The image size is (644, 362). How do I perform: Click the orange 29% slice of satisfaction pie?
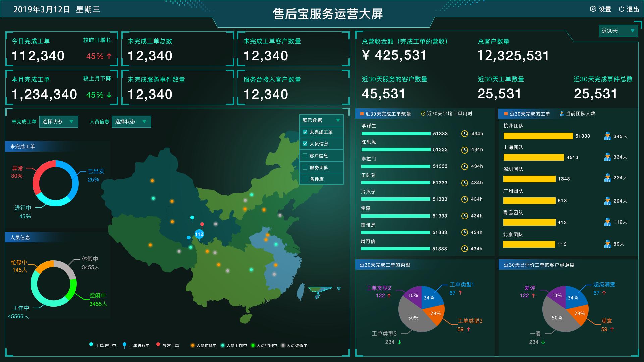click(580, 314)
